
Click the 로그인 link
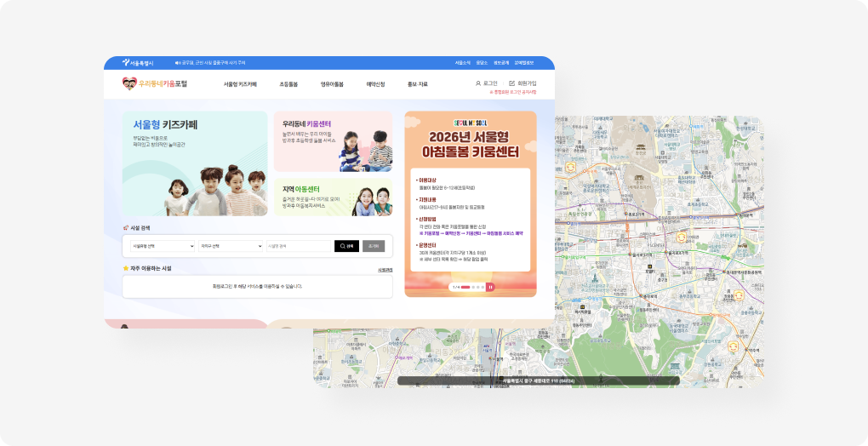(490, 83)
